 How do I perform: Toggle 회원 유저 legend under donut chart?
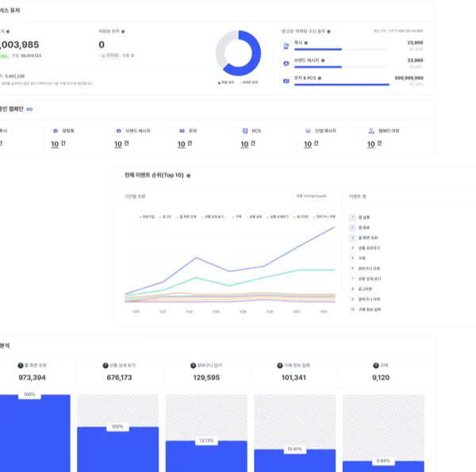coord(226,83)
